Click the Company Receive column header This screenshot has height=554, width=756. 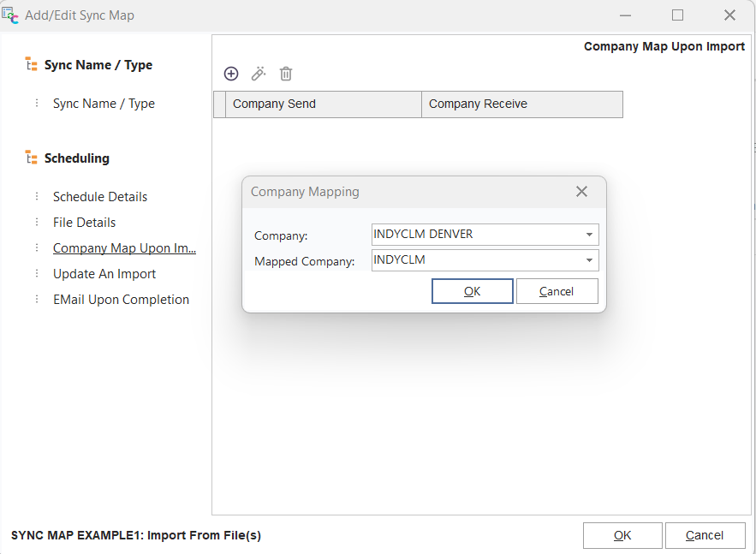(522, 104)
